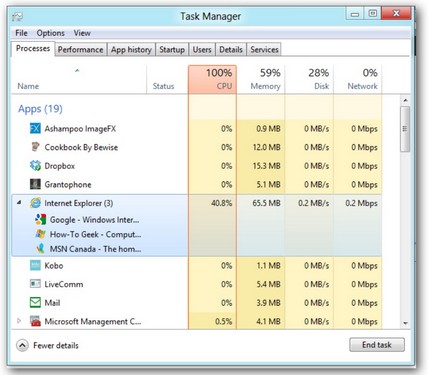Image resolution: width=428 pixels, height=375 pixels.
Task: Click the Mail envelope icon
Action: (35, 303)
